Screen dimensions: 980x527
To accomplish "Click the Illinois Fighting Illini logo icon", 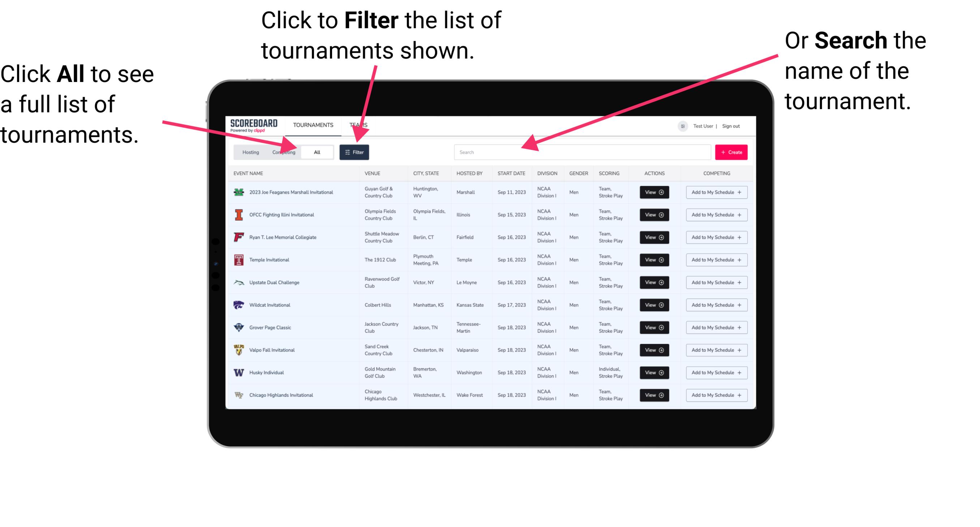I will (x=238, y=214).
